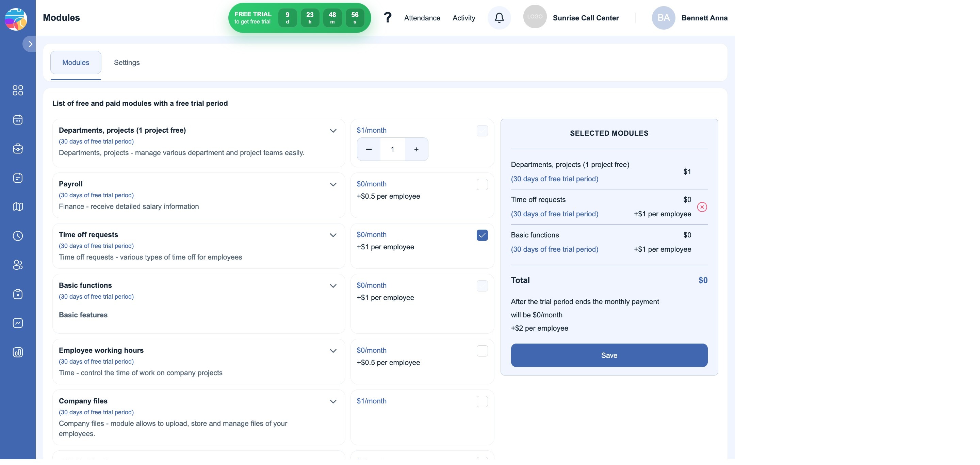Click the app logo in the sidebar
The height and width of the screenshot is (465, 980).
(16, 19)
